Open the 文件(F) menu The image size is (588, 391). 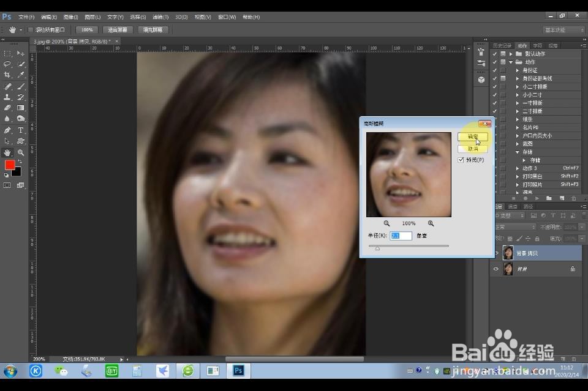(26, 17)
